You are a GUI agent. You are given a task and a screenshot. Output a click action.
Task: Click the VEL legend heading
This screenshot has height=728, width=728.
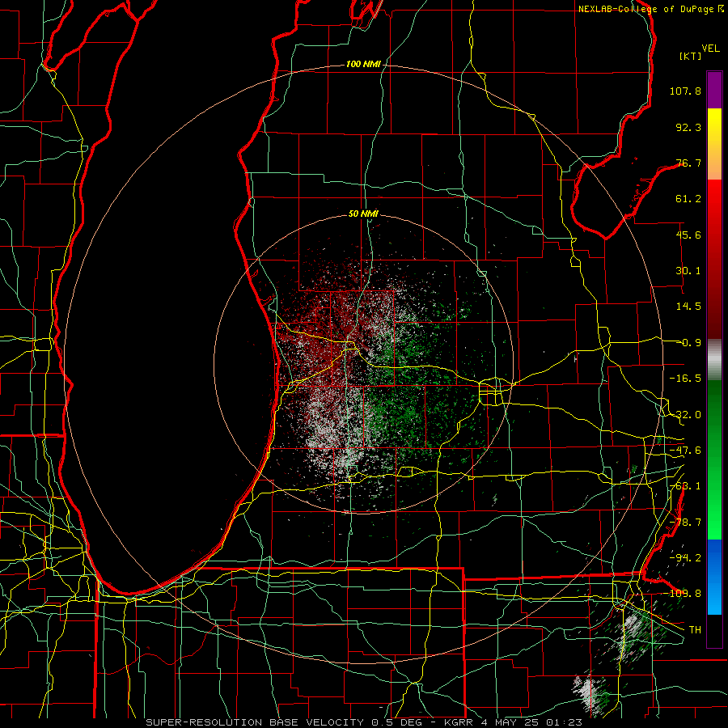710,49
